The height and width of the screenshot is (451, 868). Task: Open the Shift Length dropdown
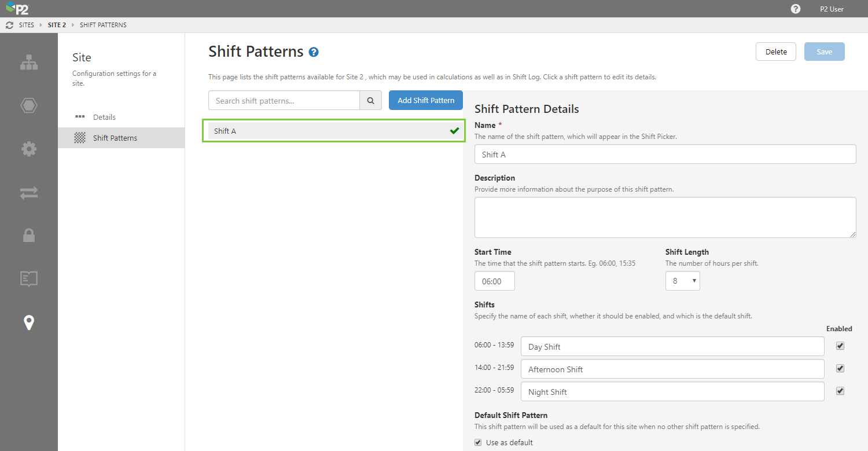[682, 281]
